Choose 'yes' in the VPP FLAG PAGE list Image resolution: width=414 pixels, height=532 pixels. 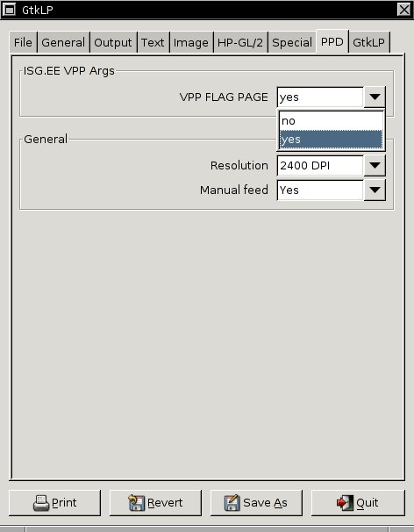[331, 139]
